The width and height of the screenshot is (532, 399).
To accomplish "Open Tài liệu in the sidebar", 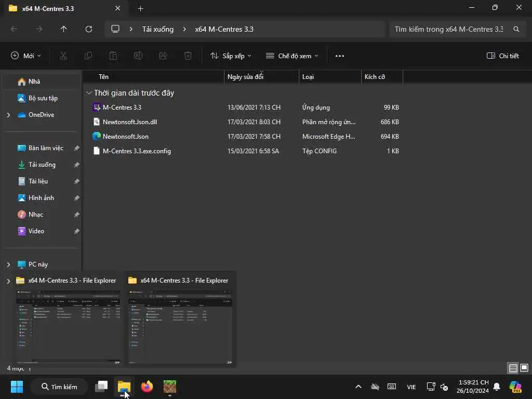I will (x=42, y=181).
